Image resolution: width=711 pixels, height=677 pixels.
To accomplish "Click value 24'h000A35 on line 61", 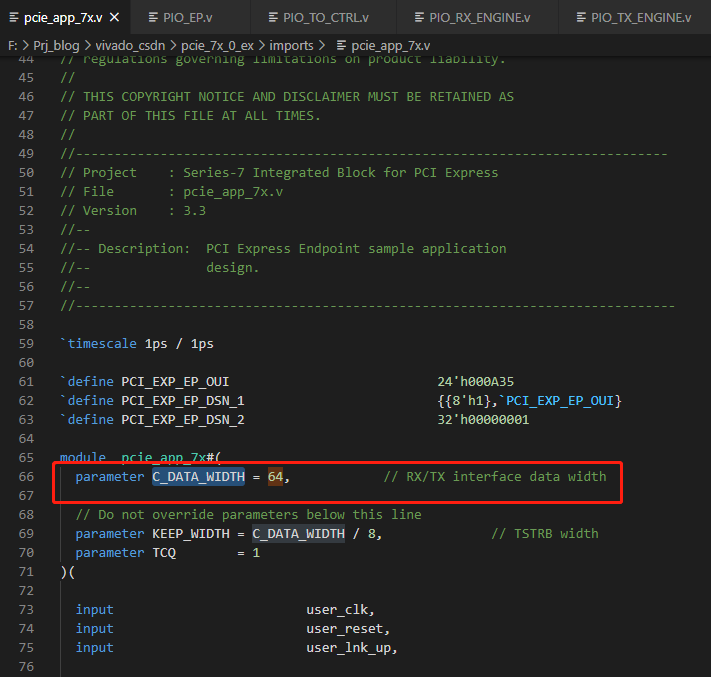I will pos(476,382).
